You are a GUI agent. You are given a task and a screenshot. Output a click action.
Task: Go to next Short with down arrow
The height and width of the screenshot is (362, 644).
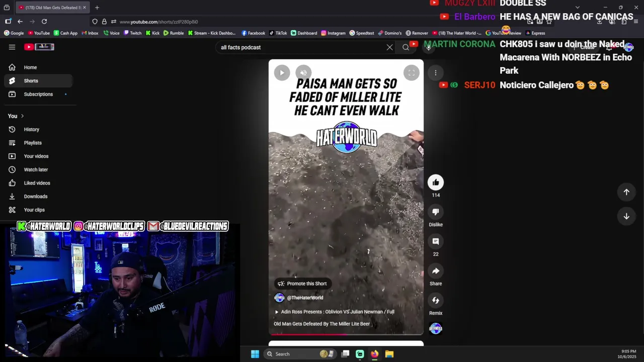[626, 216]
